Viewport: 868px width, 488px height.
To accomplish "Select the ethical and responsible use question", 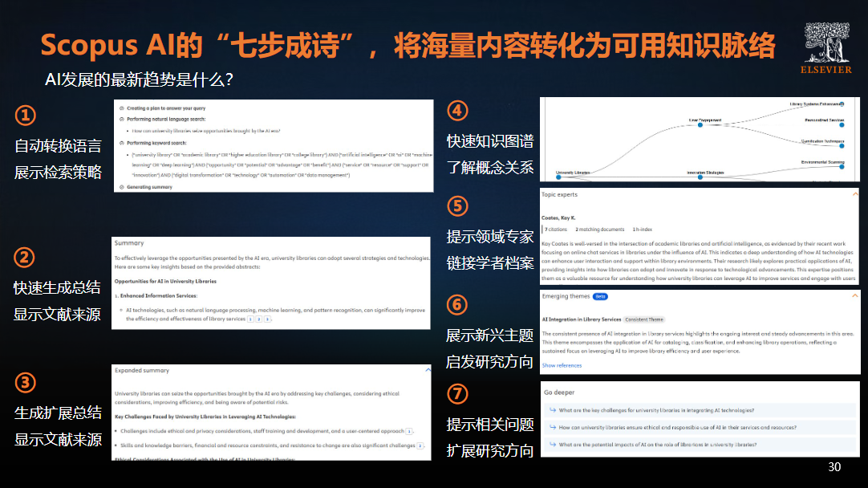I will coord(677,427).
